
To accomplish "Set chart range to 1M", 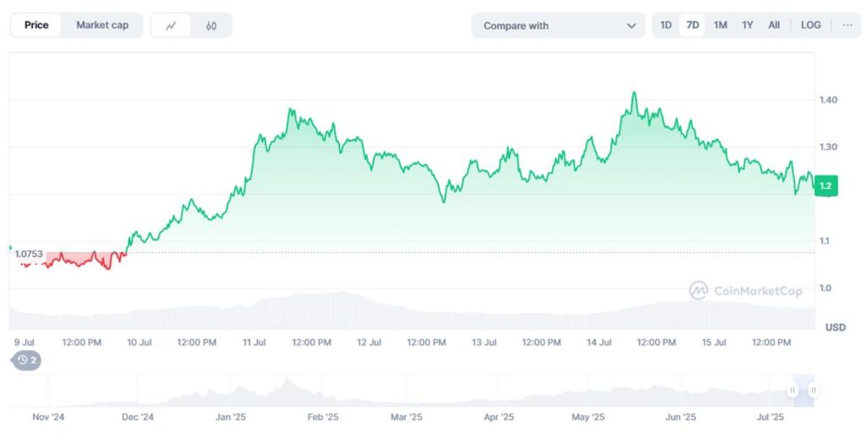I will (x=721, y=25).
